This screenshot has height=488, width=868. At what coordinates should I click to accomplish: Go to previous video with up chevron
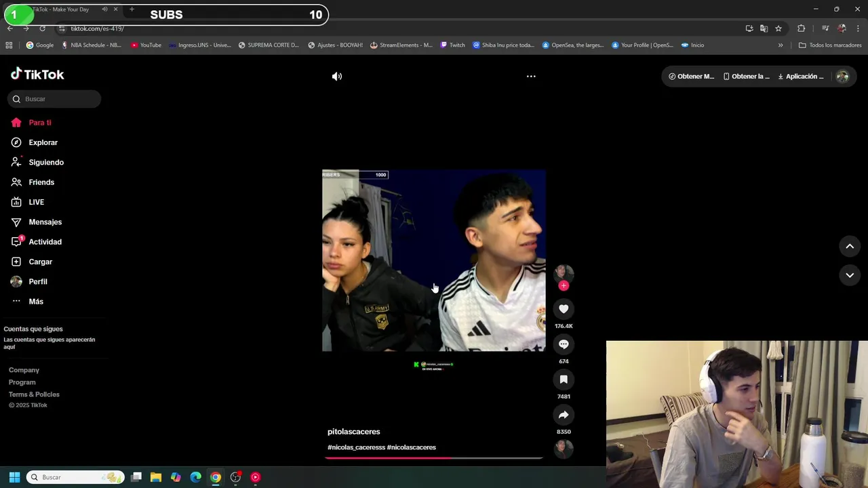pyautogui.click(x=850, y=247)
